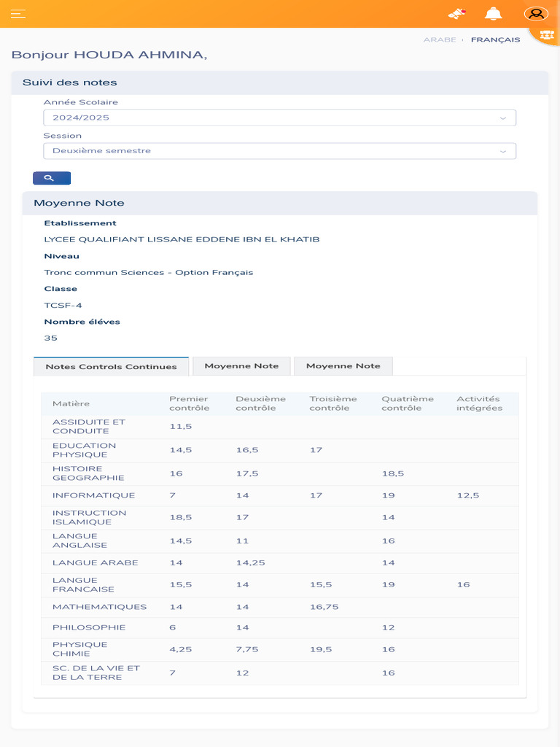Click the Nombre éléves value 35
The width and height of the screenshot is (560, 747).
50,338
